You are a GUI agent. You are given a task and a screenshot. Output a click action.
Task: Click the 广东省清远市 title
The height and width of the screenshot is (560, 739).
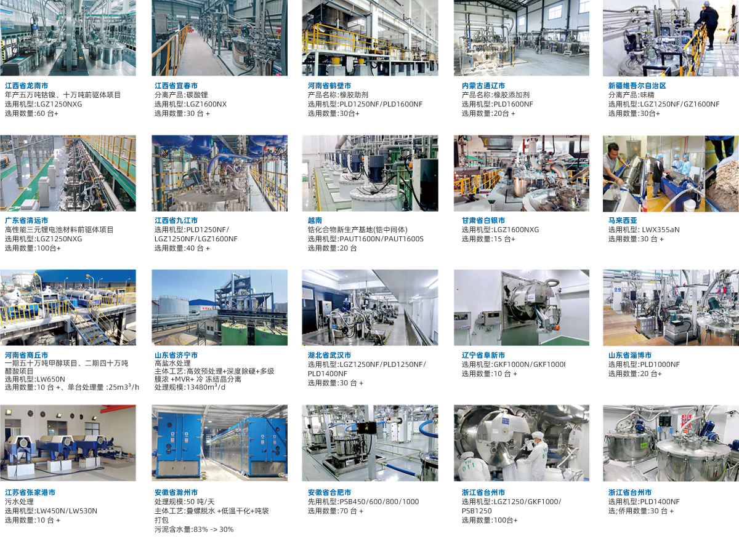(26, 220)
